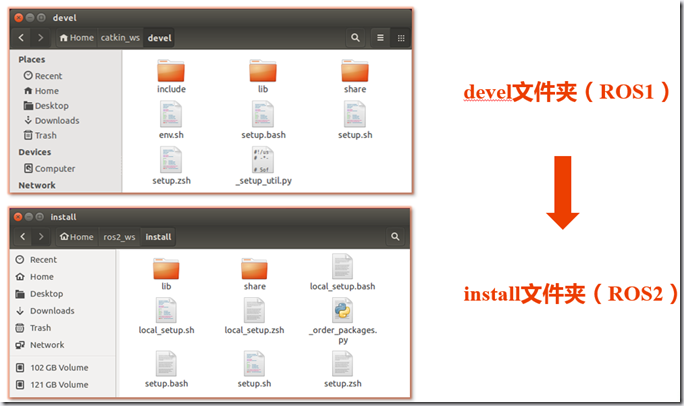Select local_setup.sh in install window
This screenshot has width=684, height=406.
point(166,316)
